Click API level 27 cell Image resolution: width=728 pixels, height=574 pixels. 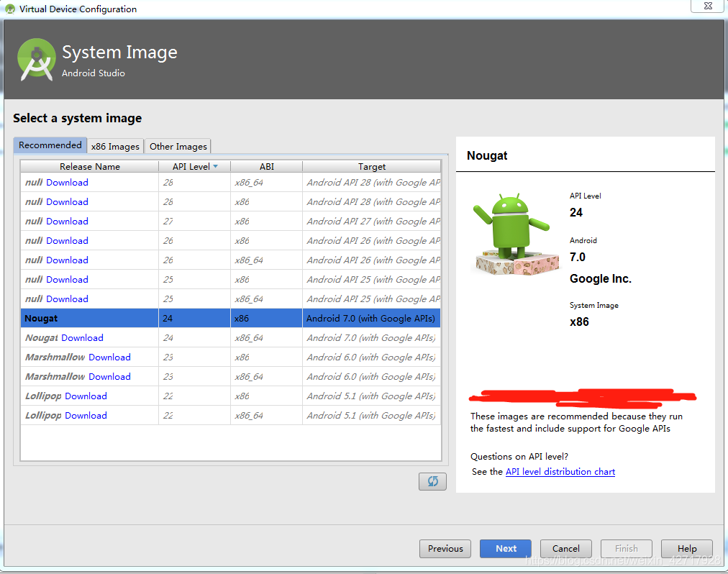pos(194,222)
